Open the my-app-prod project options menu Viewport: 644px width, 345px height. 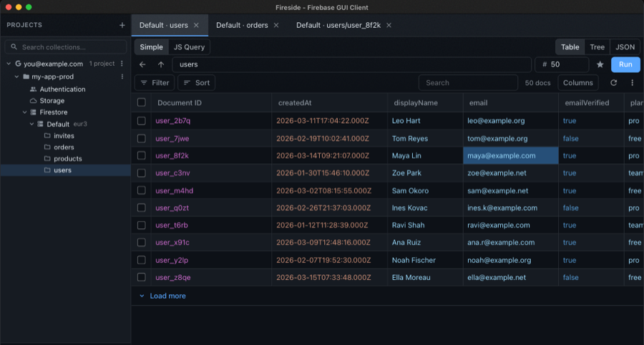tap(122, 77)
